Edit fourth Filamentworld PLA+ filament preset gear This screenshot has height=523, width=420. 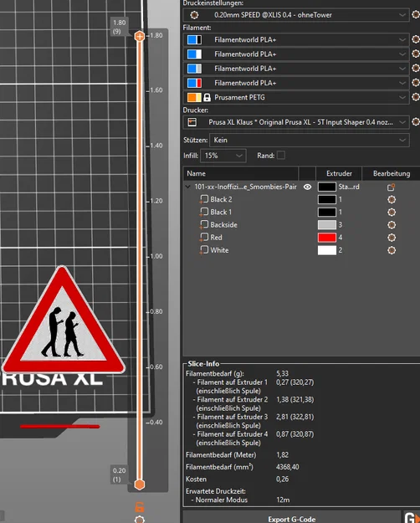(x=415, y=82)
